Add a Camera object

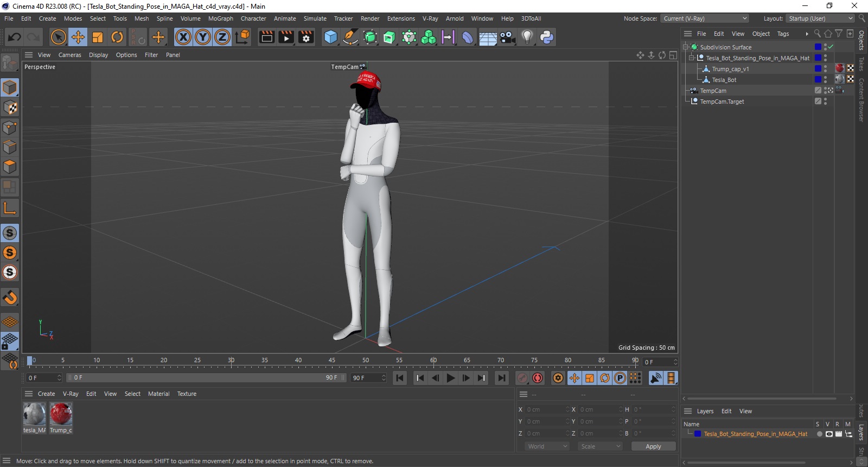pos(507,37)
